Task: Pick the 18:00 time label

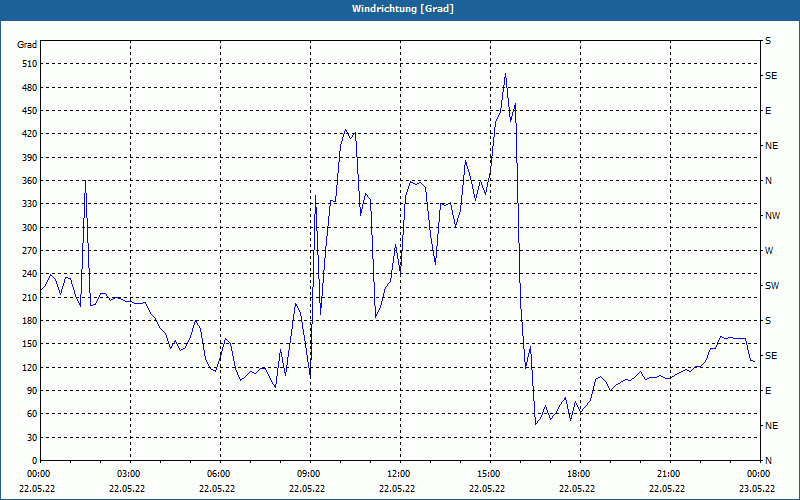Action: pos(578,474)
